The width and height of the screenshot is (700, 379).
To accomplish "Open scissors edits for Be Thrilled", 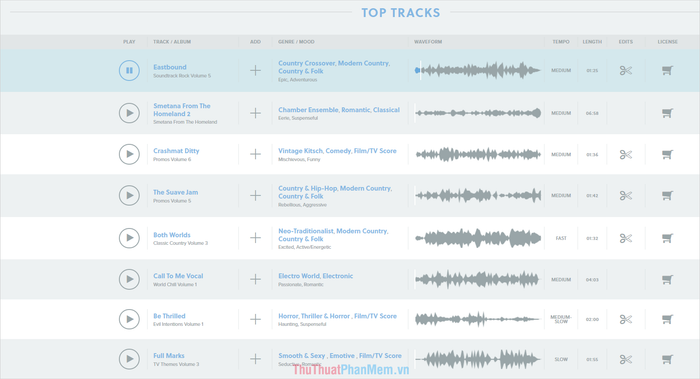I will 625,319.
